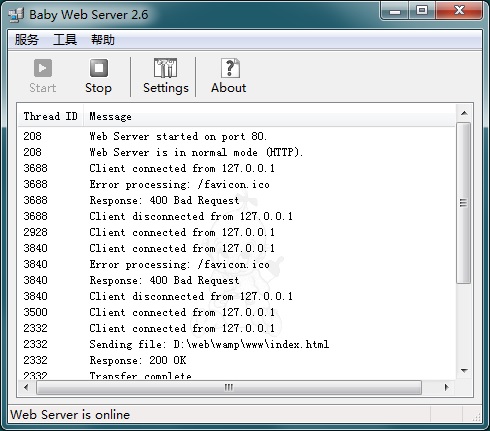Screen dimensions: 490x431
Task: Click 'Web Server is online' status text
Action: tap(70, 415)
